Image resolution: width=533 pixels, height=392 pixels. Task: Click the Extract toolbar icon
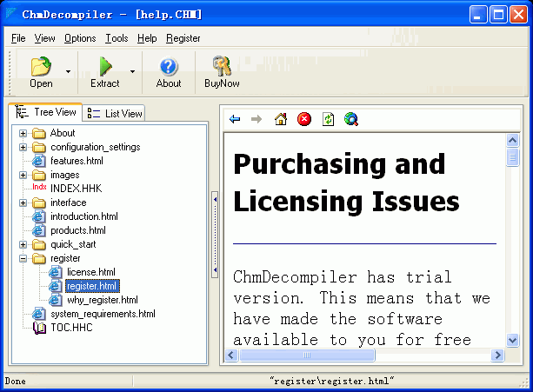[x=105, y=67]
